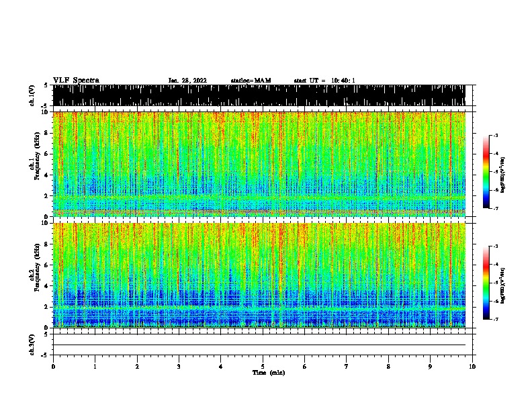Select the "start UT = 10:40:1" header text
This screenshot has height=411, width=532.
pyautogui.click(x=324, y=81)
